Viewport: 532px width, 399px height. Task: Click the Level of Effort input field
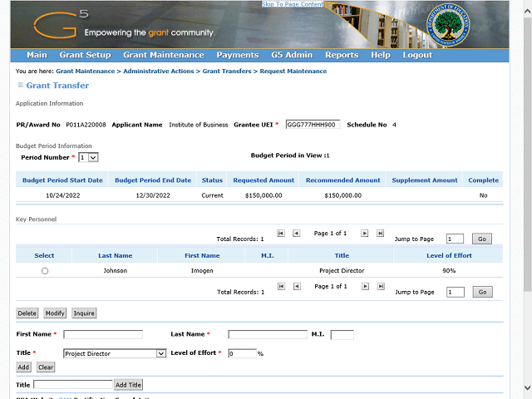pyautogui.click(x=242, y=353)
